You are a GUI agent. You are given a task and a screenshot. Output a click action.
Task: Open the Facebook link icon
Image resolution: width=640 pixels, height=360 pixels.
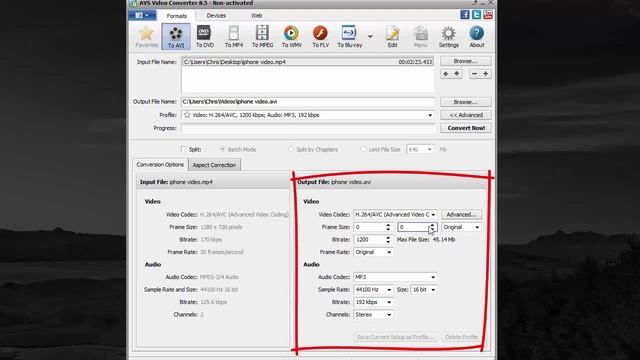(x=464, y=15)
